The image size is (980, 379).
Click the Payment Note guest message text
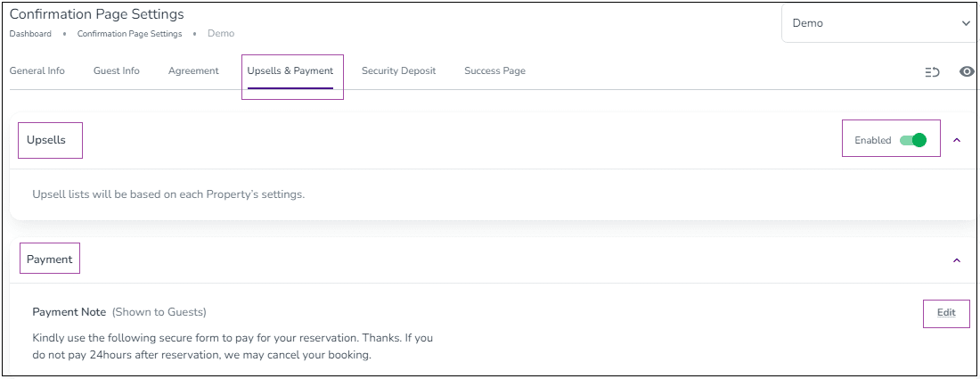[x=233, y=347]
